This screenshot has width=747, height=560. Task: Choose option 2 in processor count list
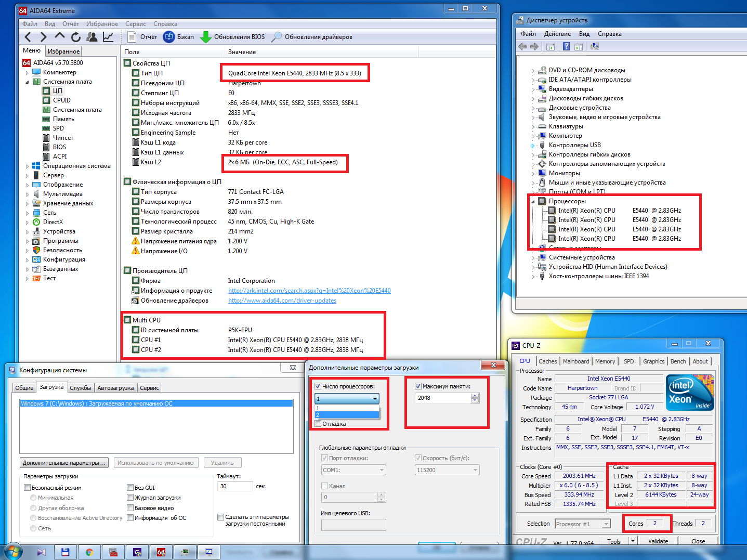(x=347, y=415)
